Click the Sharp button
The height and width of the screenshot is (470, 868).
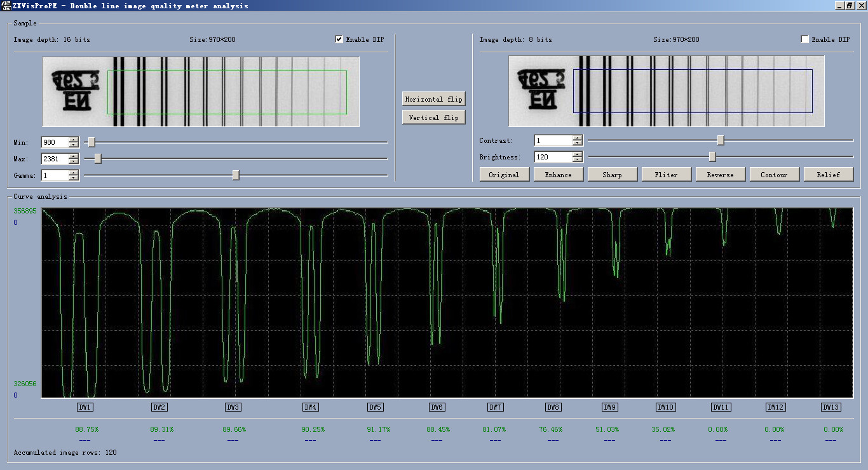(612, 175)
